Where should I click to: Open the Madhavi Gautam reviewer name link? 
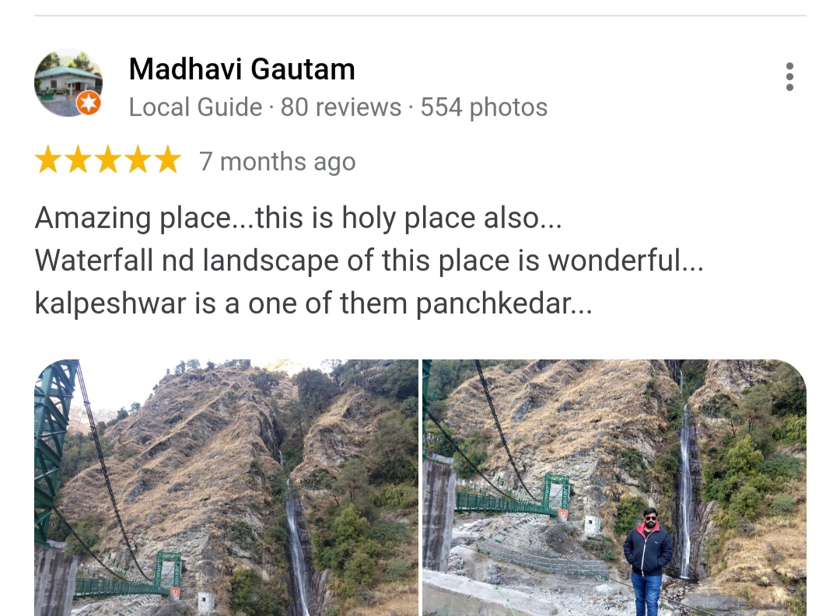(x=242, y=70)
